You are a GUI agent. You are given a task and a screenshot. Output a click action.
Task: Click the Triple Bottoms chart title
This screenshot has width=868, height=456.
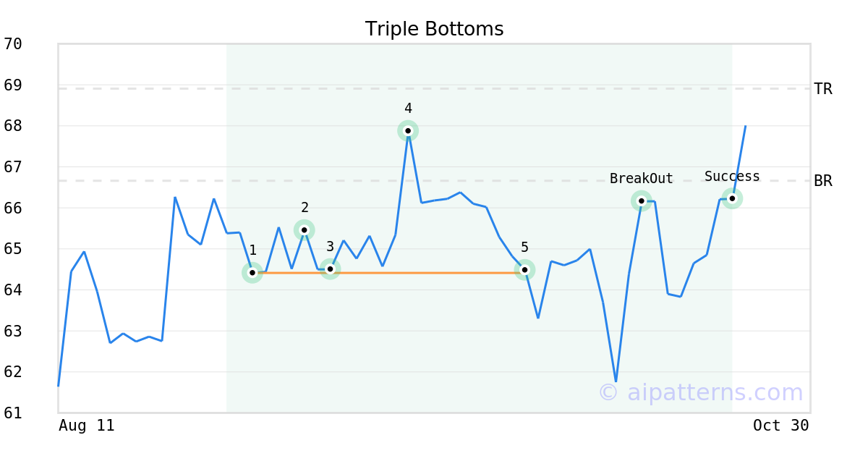point(434,29)
